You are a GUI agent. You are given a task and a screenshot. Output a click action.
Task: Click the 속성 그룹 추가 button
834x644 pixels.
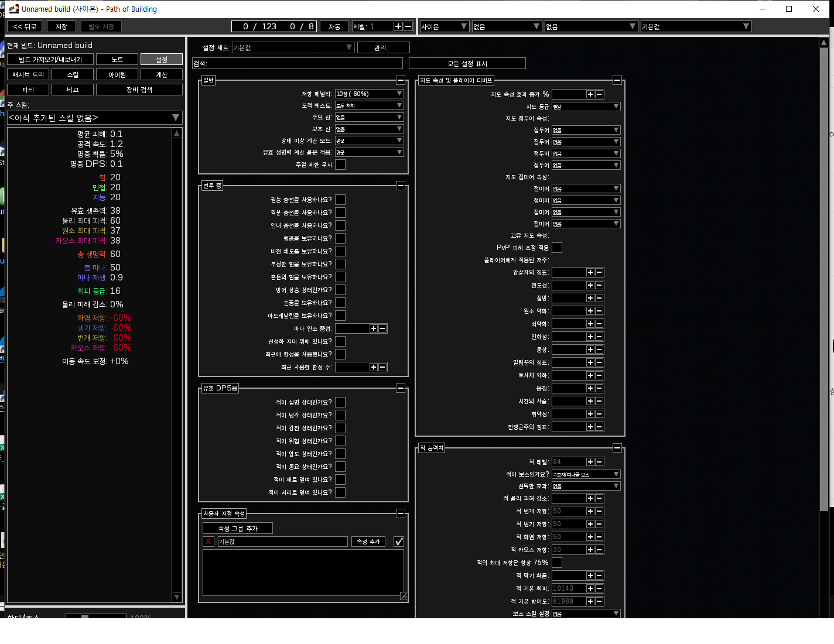click(238, 528)
